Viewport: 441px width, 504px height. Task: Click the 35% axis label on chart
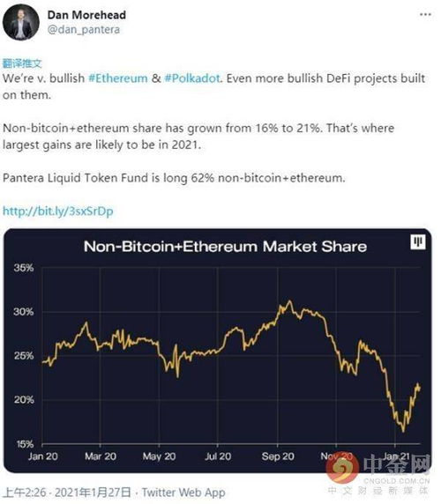(24, 268)
